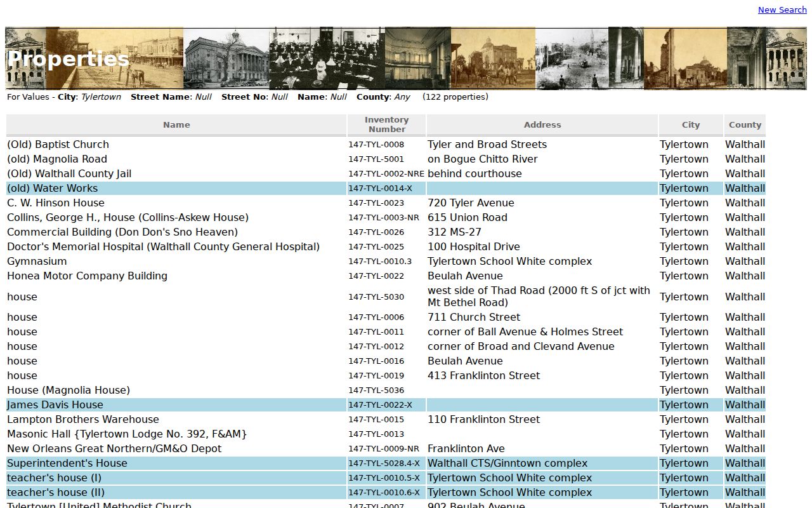
Task: Open Commercial Building (Don Don's Sno Heaven)
Action: click(x=122, y=232)
